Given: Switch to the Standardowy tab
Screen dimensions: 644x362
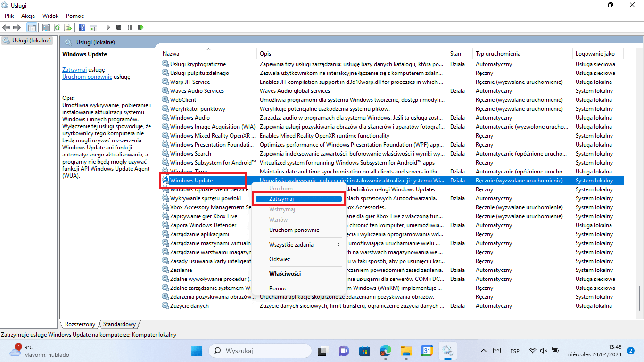Looking at the screenshot, I should click(120, 324).
